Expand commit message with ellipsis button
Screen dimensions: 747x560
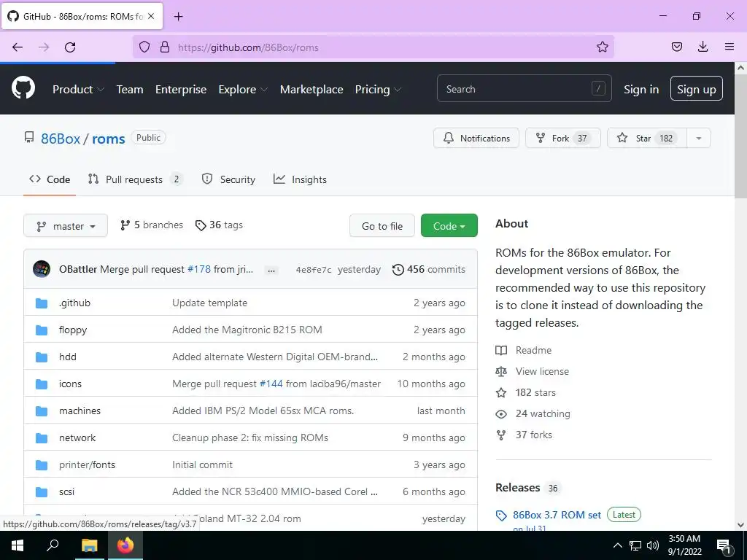(271, 270)
